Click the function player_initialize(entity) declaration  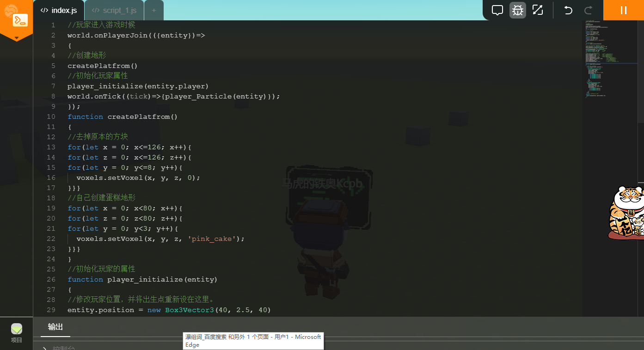tap(142, 279)
